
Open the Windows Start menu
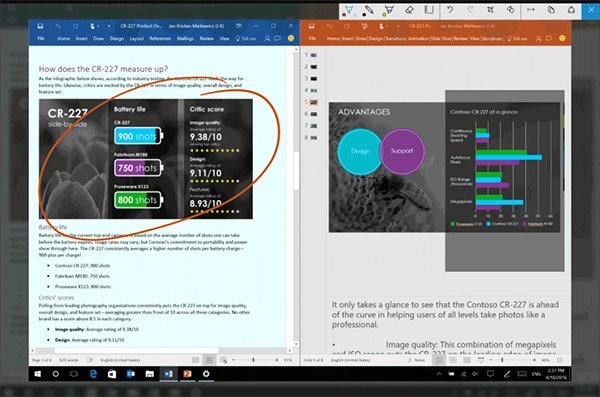click(38, 374)
